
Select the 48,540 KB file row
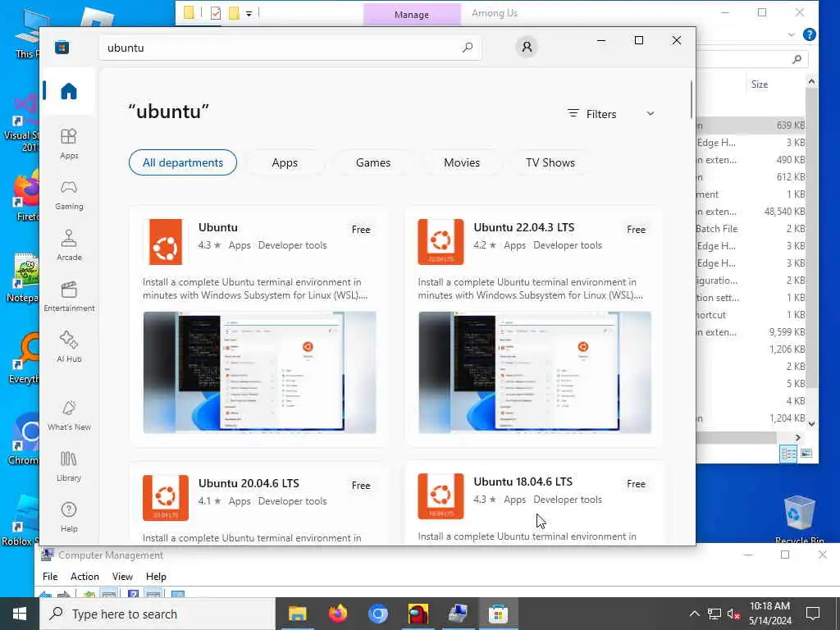click(x=751, y=212)
